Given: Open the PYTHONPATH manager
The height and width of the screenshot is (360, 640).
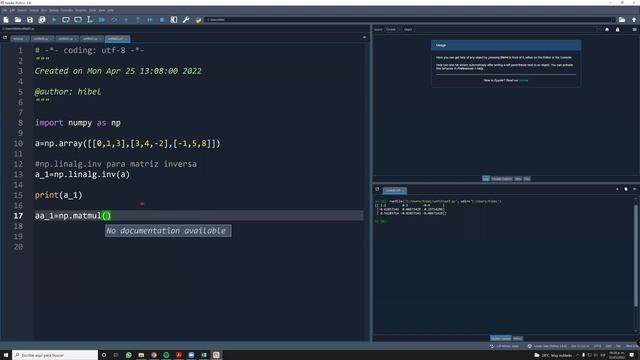Looking at the screenshot, I should 198,20.
